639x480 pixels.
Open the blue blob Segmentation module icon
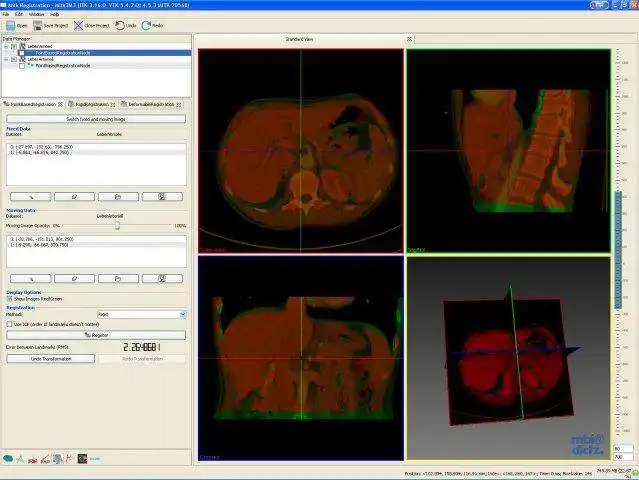(x=8, y=459)
